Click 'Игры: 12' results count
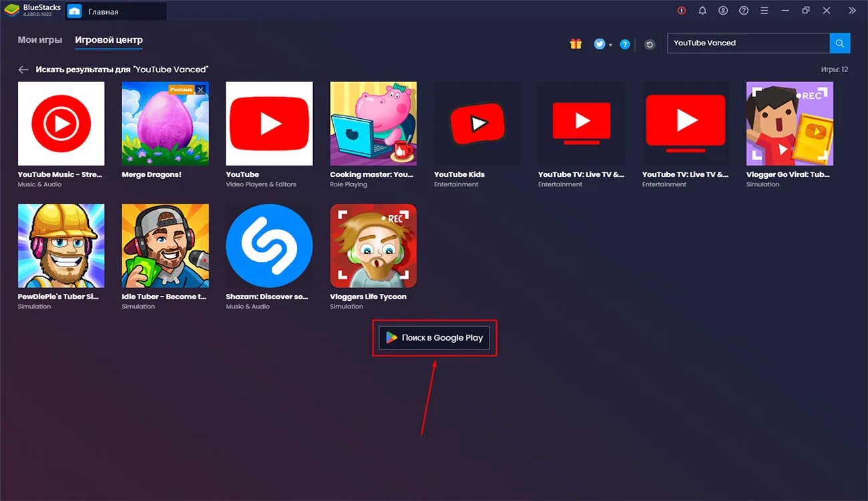This screenshot has height=501, width=868. pos(835,69)
